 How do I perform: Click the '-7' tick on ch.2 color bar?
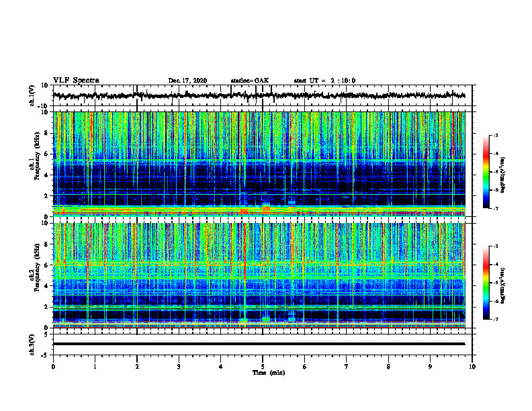click(496, 319)
